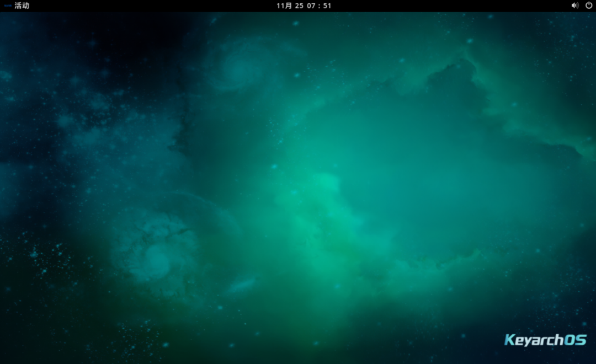Click the 07:51 time display
The image size is (596, 364).
pyautogui.click(x=320, y=6)
